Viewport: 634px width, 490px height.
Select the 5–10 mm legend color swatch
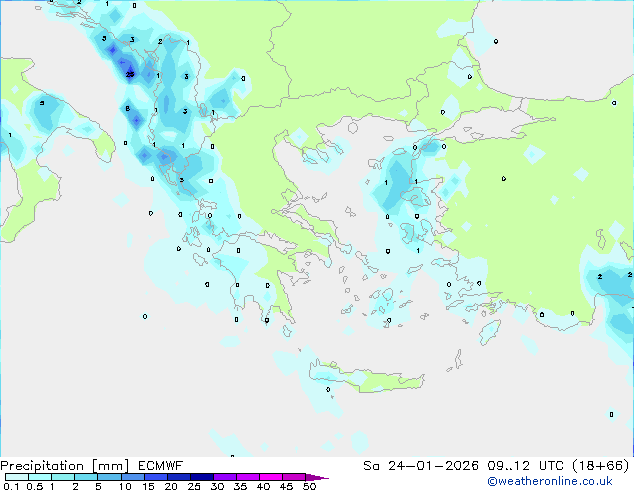[109, 477]
